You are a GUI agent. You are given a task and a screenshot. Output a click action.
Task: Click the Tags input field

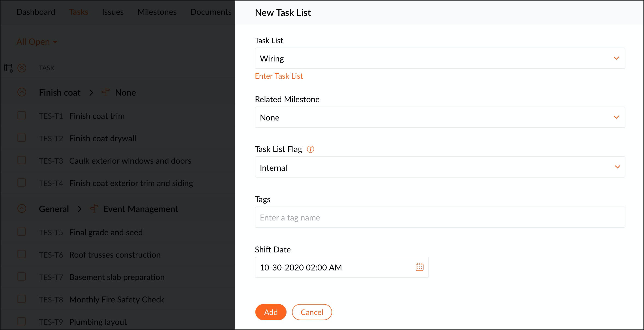(x=440, y=217)
